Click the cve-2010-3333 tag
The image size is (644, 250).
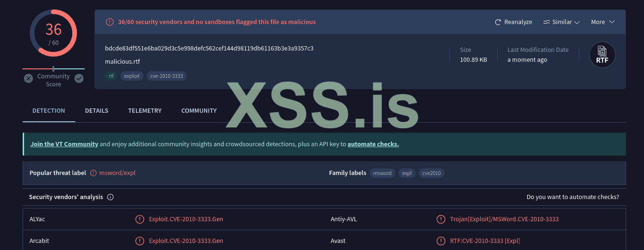pos(166,76)
